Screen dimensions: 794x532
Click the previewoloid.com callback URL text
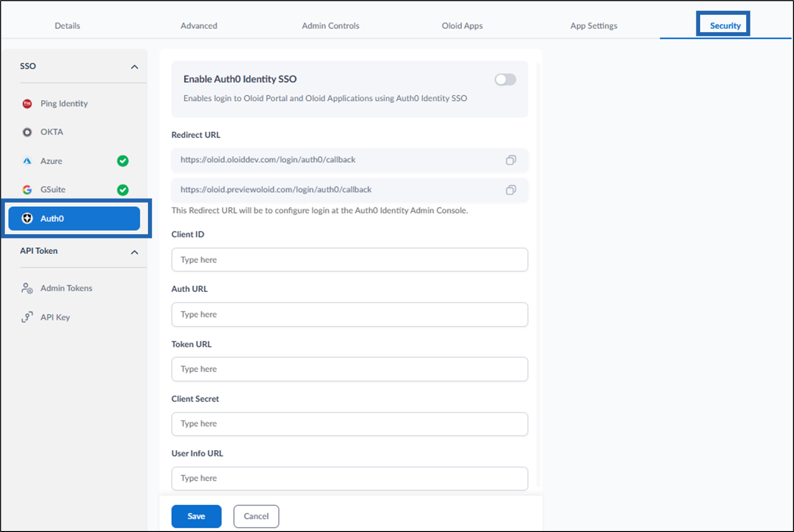click(276, 190)
